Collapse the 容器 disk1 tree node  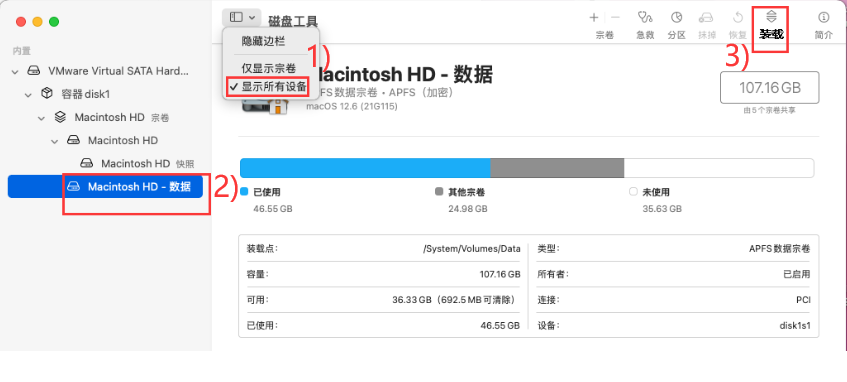click(28, 95)
